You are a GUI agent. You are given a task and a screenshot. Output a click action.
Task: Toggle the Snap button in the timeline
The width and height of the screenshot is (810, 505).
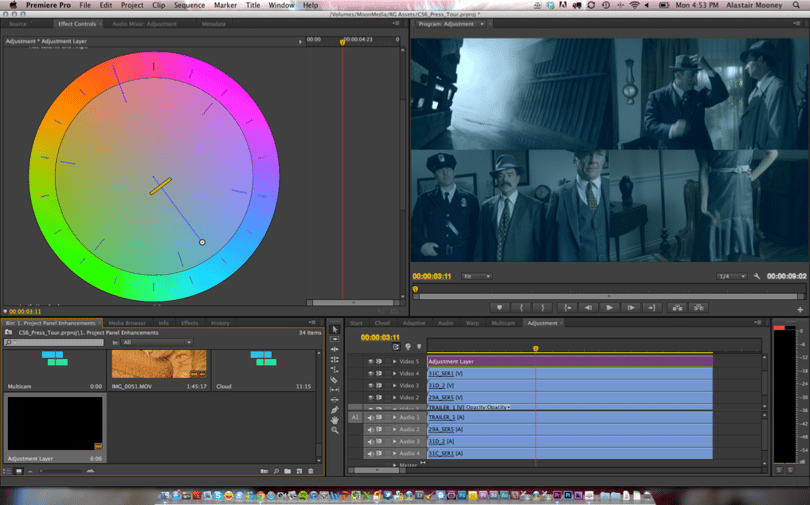[396, 347]
